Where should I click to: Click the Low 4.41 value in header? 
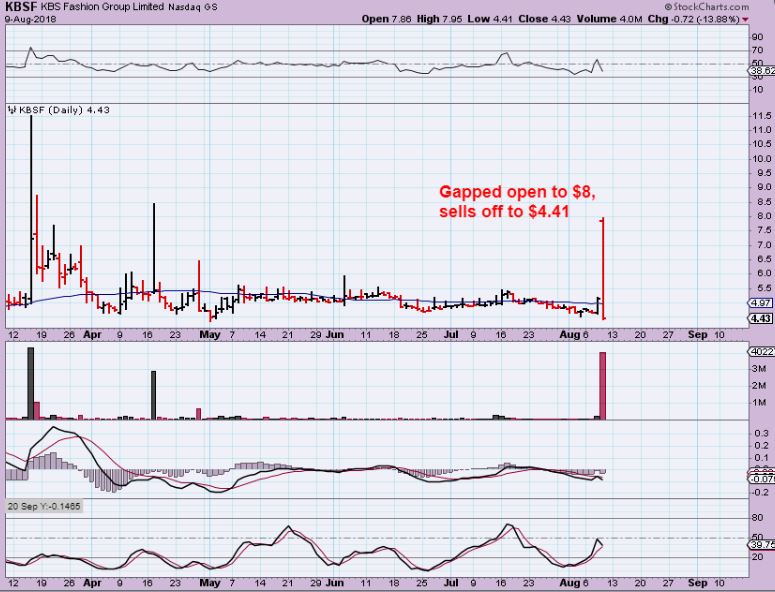click(x=490, y=19)
